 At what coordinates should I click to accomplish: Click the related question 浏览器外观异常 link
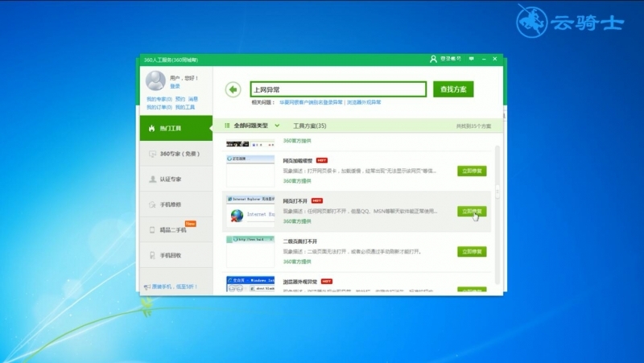364,102
